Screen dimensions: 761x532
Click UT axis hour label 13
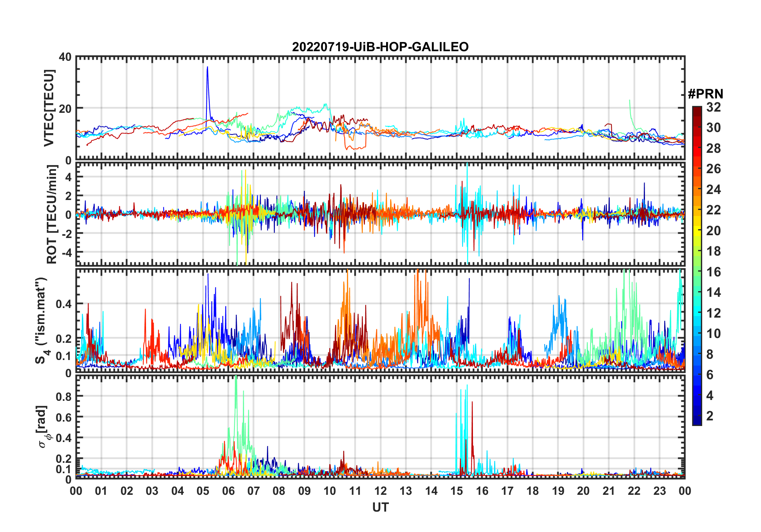point(406,491)
